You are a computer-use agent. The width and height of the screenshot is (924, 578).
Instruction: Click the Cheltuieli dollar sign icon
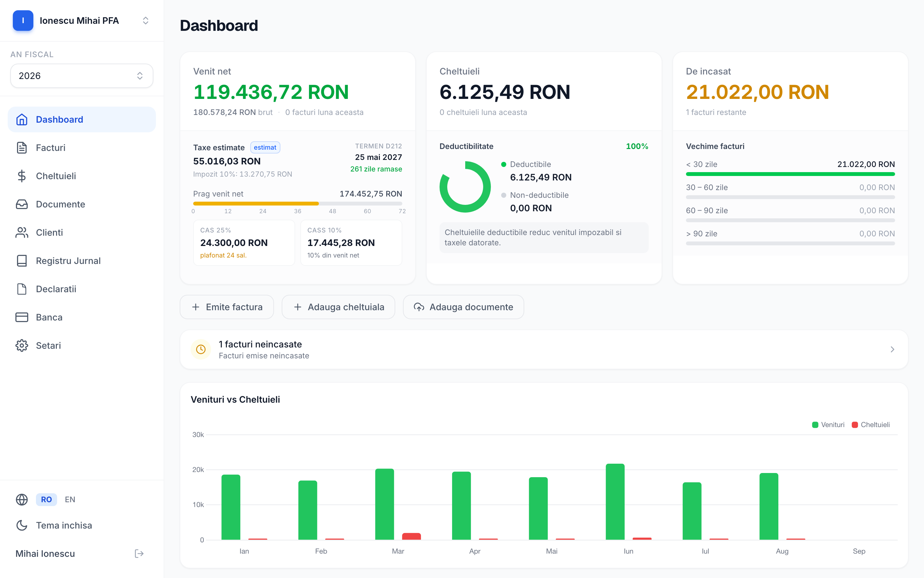pos(22,176)
